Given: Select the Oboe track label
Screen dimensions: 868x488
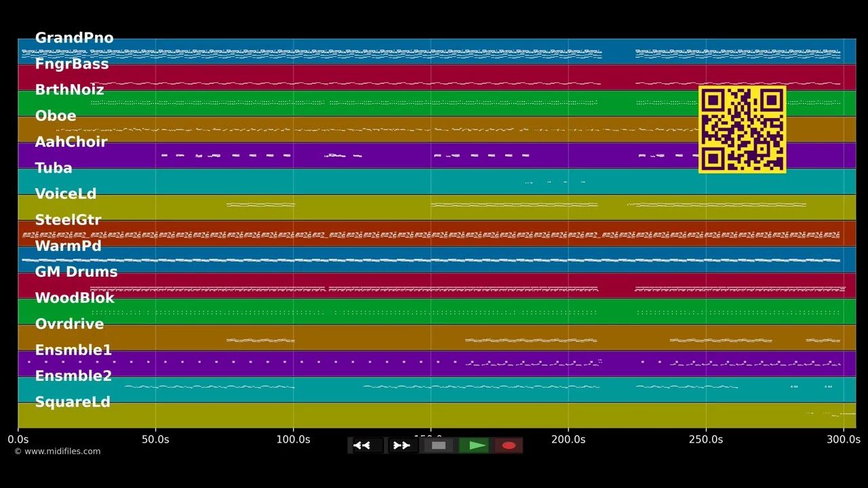Looking at the screenshot, I should 56,116.
